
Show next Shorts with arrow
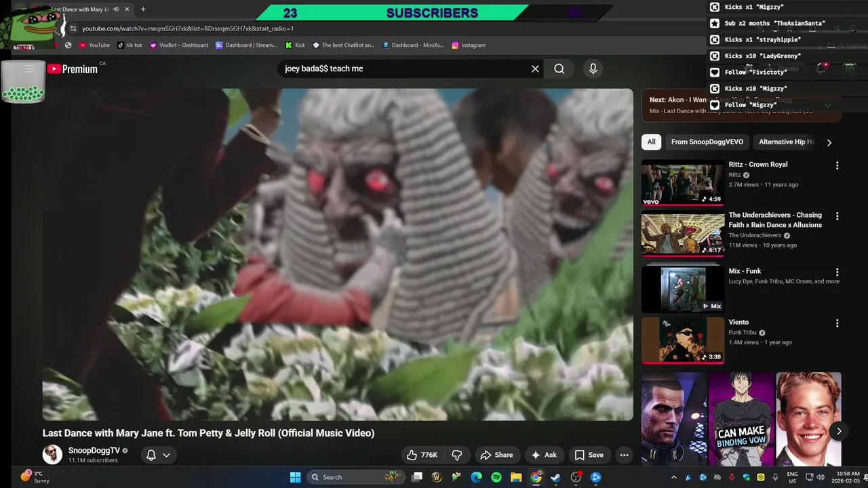[839, 431]
